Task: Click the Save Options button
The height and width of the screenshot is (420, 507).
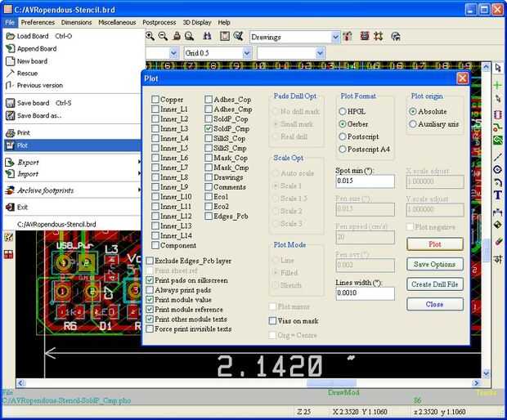Action: [x=435, y=264]
